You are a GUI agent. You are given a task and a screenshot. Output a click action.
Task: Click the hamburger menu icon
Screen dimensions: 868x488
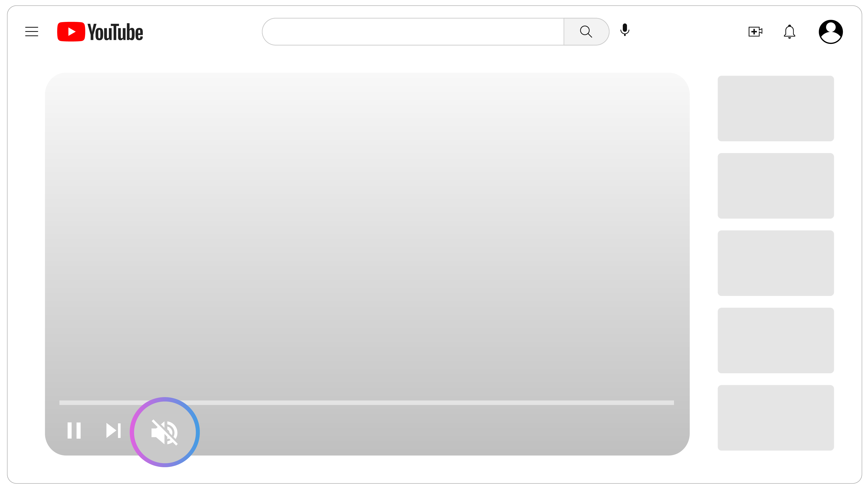pyautogui.click(x=32, y=32)
